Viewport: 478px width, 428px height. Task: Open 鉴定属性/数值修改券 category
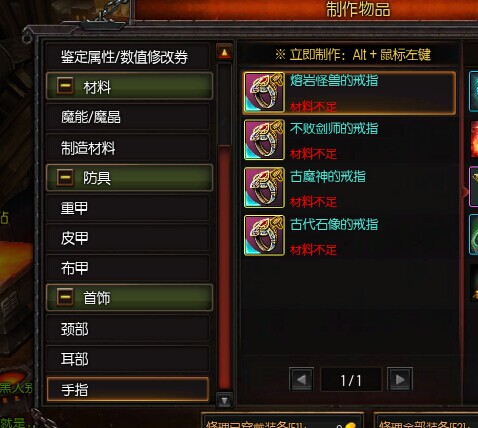point(128,56)
